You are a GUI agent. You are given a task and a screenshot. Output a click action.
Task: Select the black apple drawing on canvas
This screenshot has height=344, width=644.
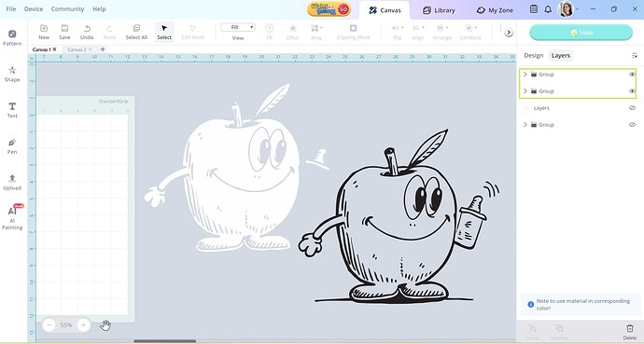(x=399, y=217)
